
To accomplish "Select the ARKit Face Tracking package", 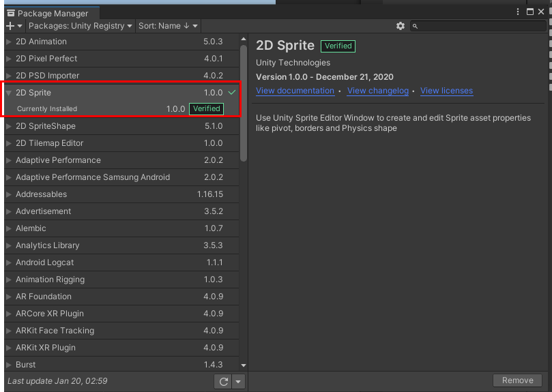I will coord(121,331).
